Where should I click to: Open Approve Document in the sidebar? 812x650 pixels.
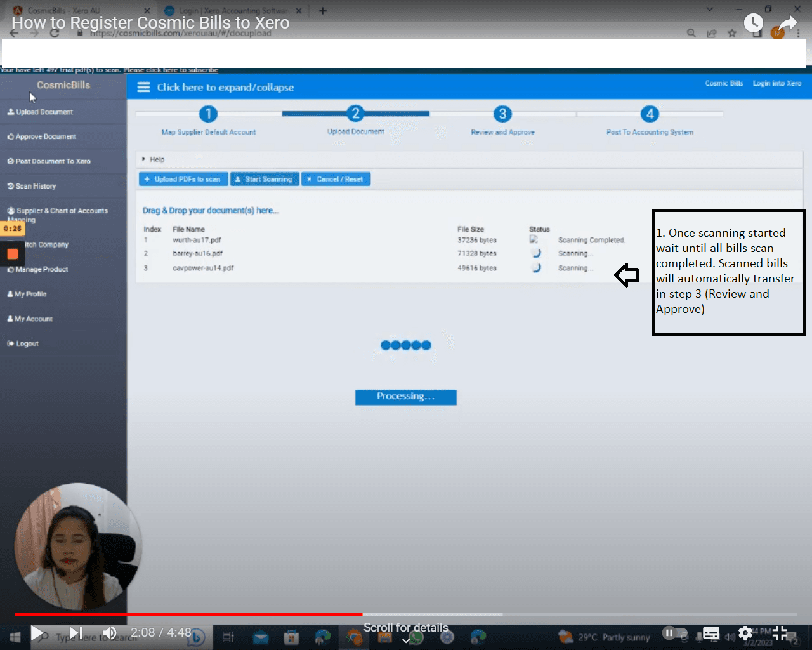click(42, 136)
